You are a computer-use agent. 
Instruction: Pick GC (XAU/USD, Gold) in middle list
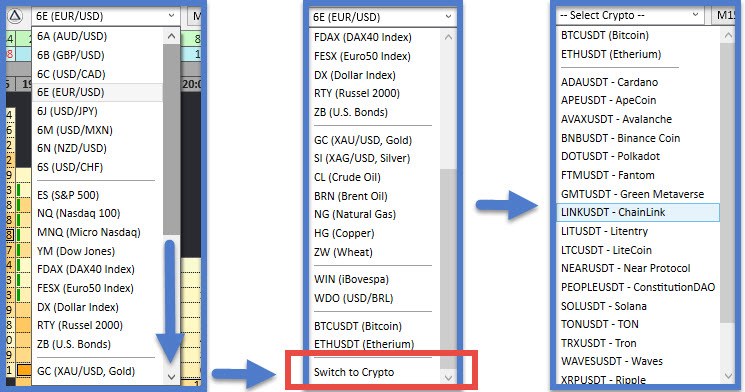pos(363,140)
